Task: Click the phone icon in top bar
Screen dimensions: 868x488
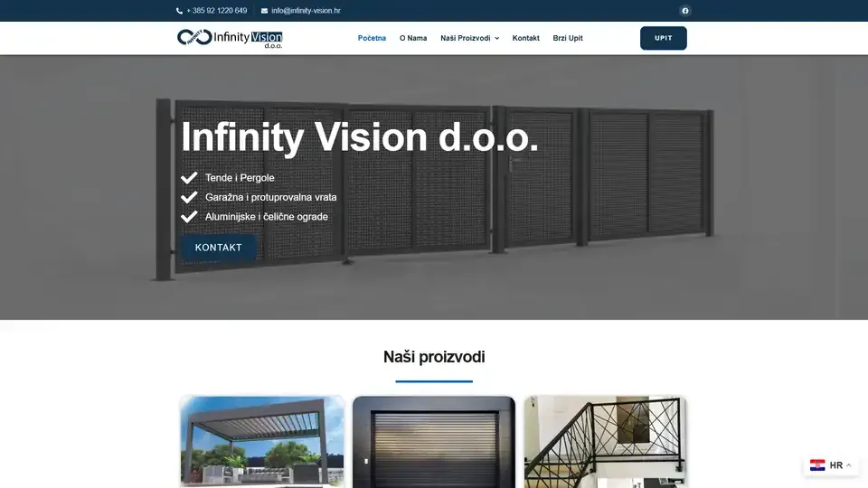Action: (x=179, y=11)
